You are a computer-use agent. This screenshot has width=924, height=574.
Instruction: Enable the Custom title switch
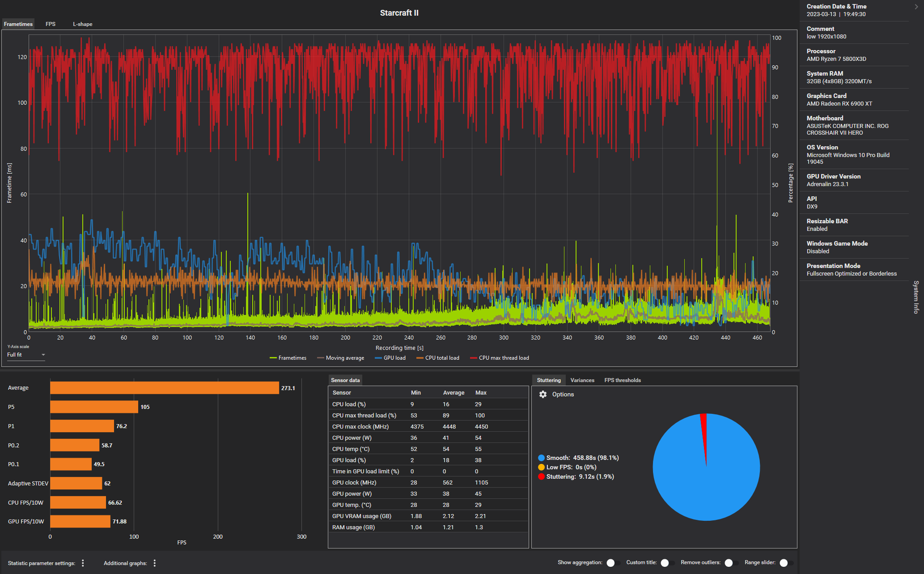(x=667, y=563)
